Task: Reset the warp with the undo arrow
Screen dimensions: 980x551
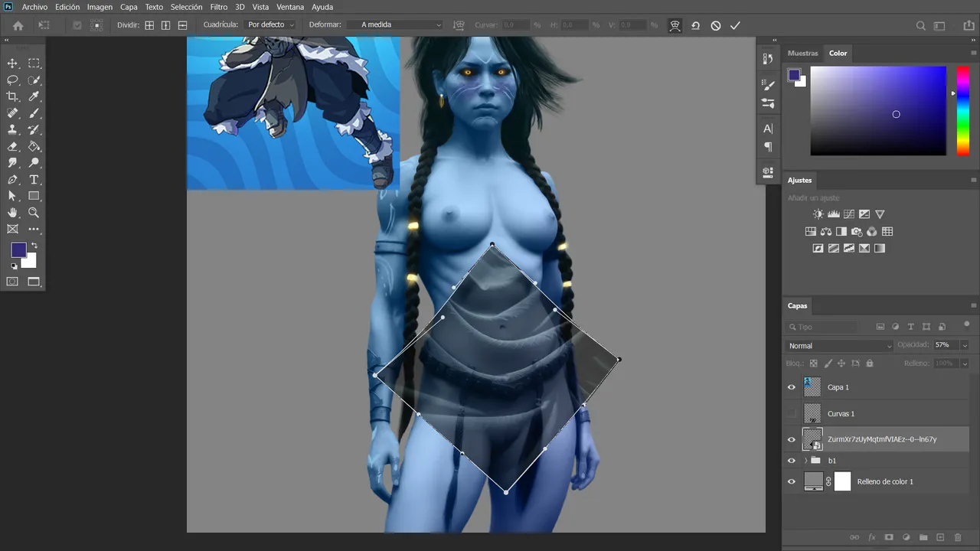Action: [695, 25]
